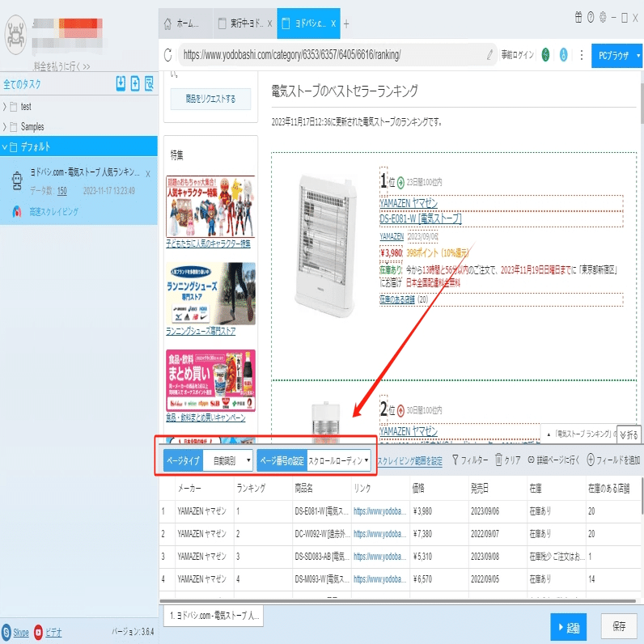This screenshot has height=644, width=644.
Task: Click スクレイピング範囲を設定 link
Action: click(410, 461)
